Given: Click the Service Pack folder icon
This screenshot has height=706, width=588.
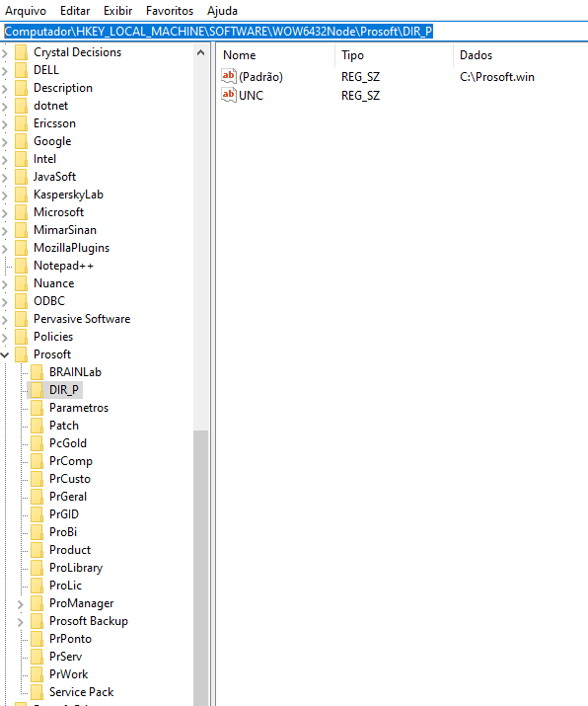Looking at the screenshot, I should point(37,692).
